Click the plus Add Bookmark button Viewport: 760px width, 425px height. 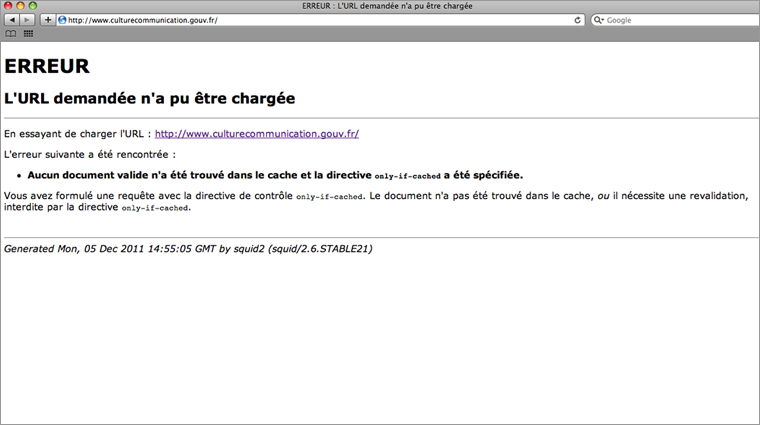[47, 20]
